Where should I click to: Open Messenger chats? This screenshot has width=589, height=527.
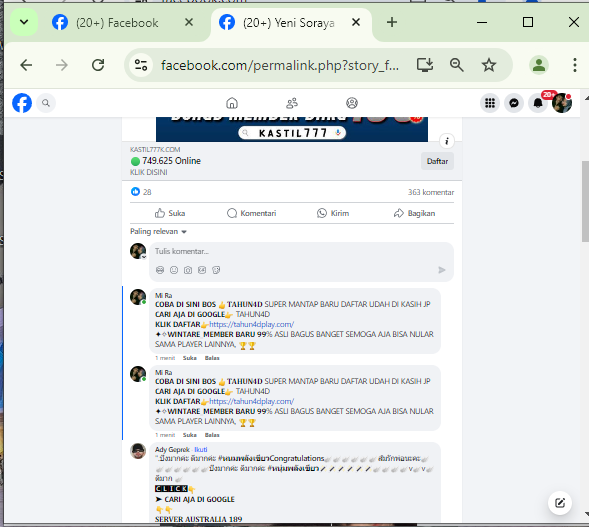click(514, 103)
